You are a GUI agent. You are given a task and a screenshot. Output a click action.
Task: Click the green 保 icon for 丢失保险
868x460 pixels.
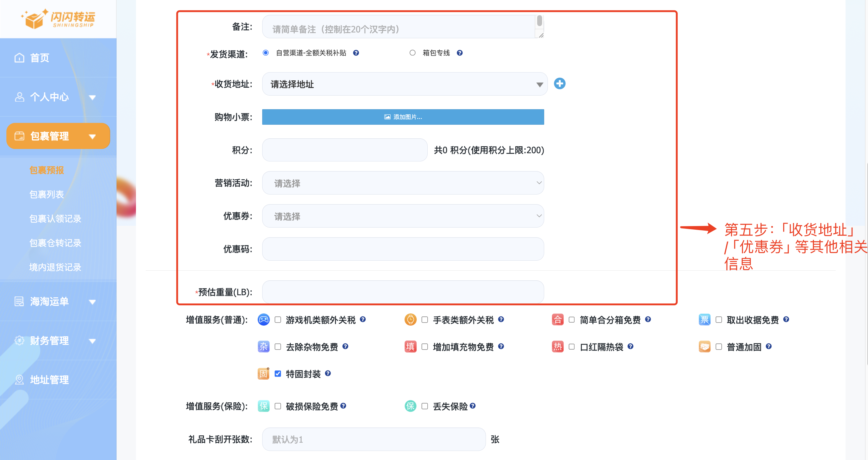point(410,406)
